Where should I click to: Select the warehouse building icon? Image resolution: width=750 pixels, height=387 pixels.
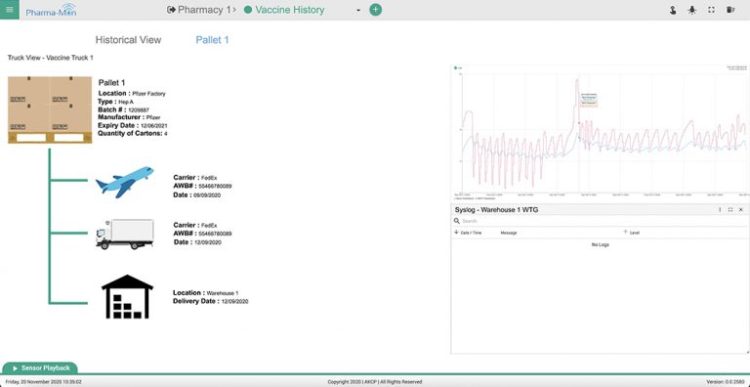[x=127, y=296]
